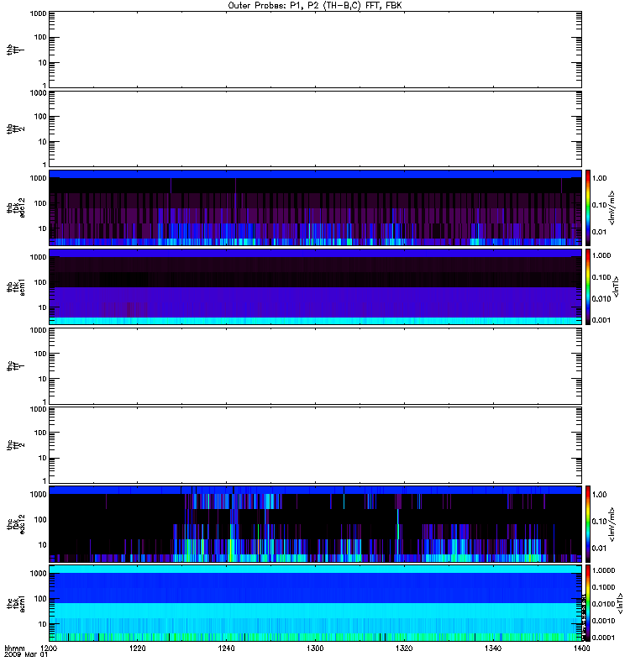Click the "hhmm" axis unit label
Image resolution: width=630 pixels, height=672 pixels.
click(x=14, y=648)
